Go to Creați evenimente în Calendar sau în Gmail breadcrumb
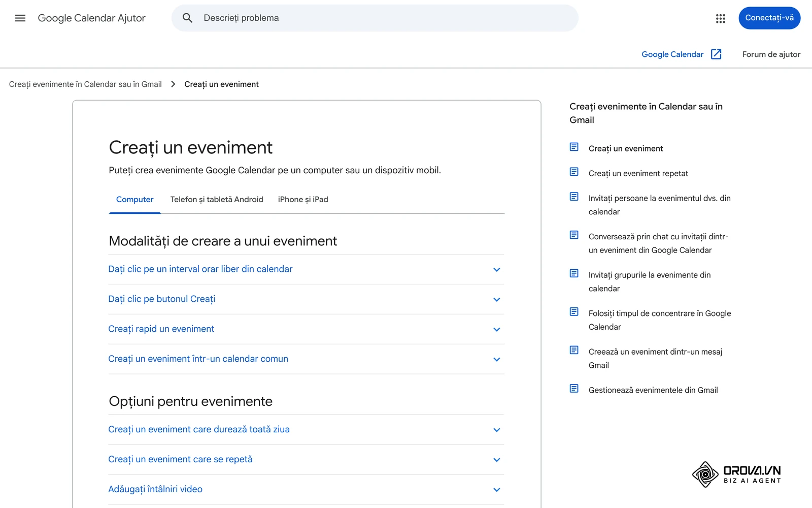 (85, 84)
